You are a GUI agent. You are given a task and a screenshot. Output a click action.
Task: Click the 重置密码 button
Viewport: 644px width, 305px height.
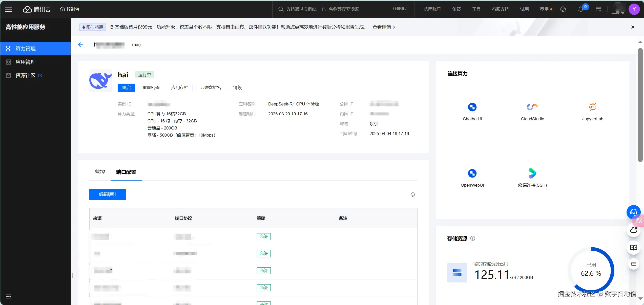[151, 88]
